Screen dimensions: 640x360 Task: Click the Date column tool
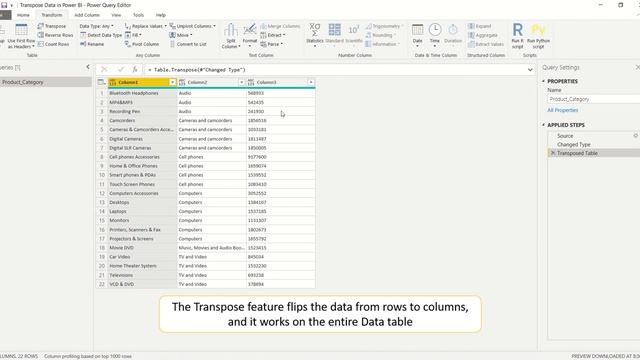point(417,35)
